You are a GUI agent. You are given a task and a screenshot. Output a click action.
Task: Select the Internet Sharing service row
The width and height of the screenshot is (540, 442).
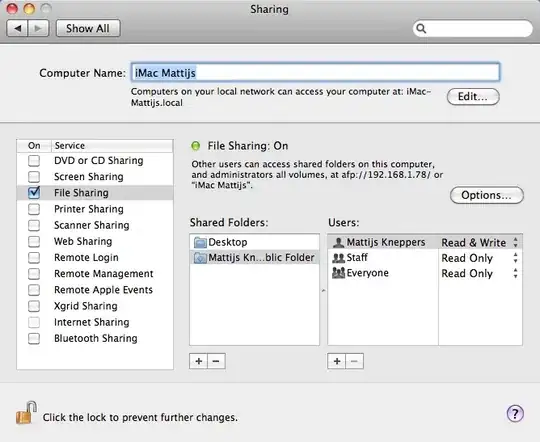(x=95, y=322)
